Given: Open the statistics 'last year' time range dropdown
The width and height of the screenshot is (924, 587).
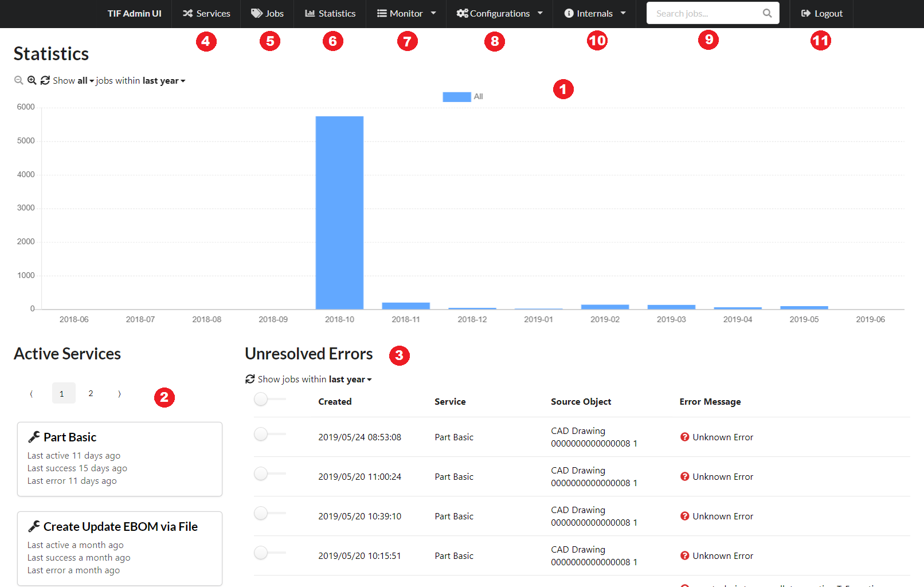Looking at the screenshot, I should click(164, 81).
